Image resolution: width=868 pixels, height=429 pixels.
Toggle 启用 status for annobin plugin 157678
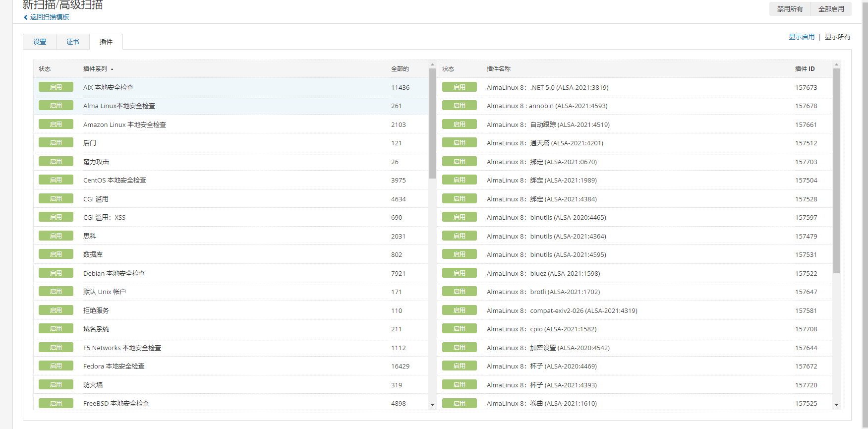460,105
